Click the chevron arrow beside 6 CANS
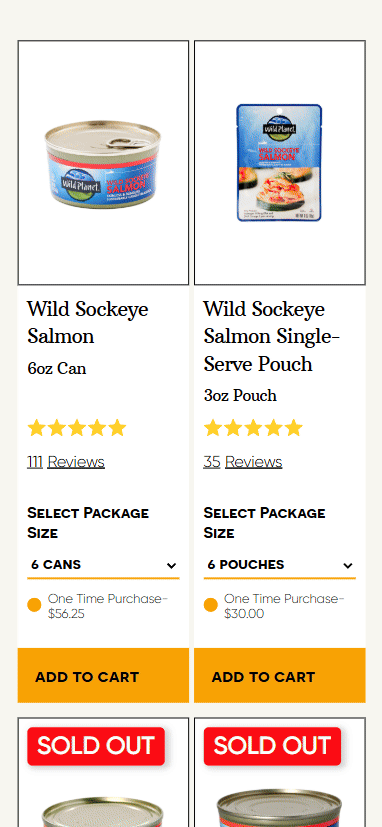Viewport: 382px width, 827px height. pos(171,566)
